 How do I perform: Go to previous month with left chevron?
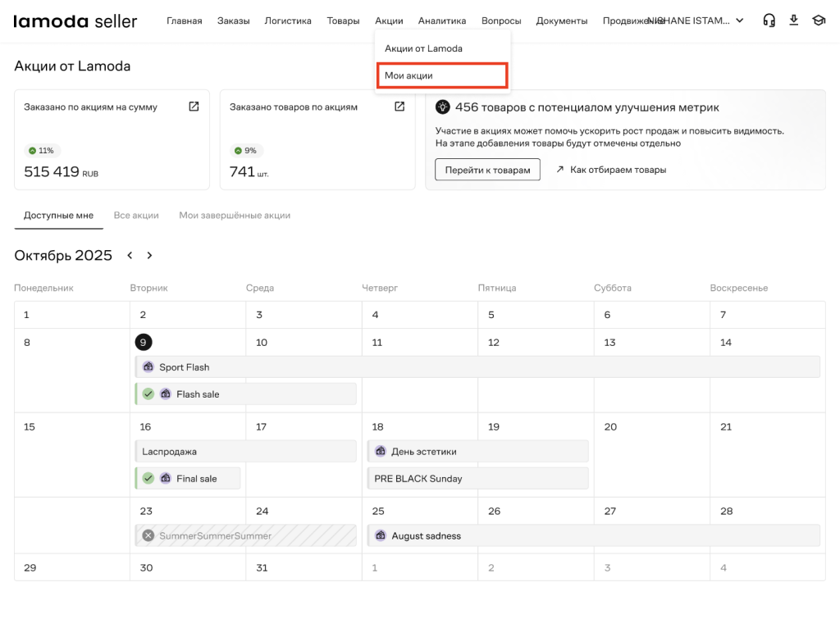tap(130, 255)
